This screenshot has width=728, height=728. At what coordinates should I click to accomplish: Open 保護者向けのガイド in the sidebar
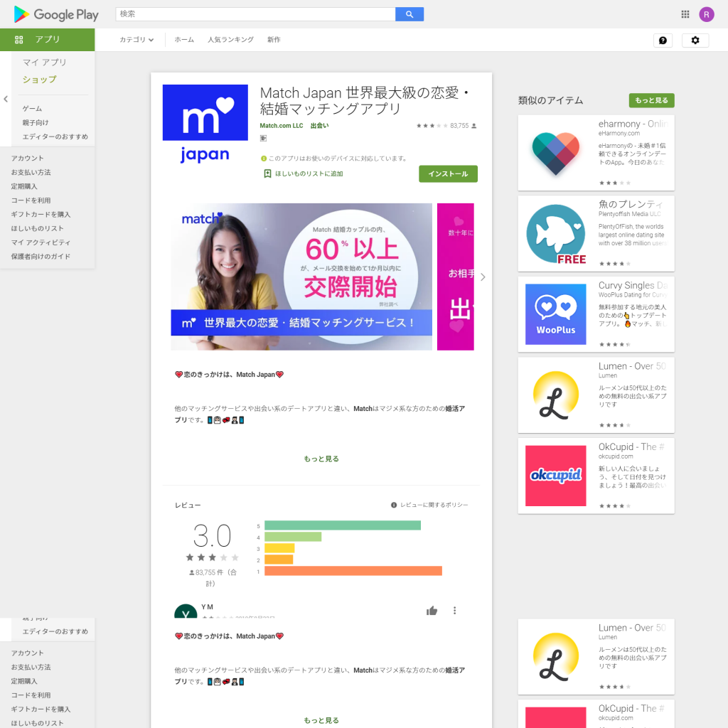click(x=41, y=256)
